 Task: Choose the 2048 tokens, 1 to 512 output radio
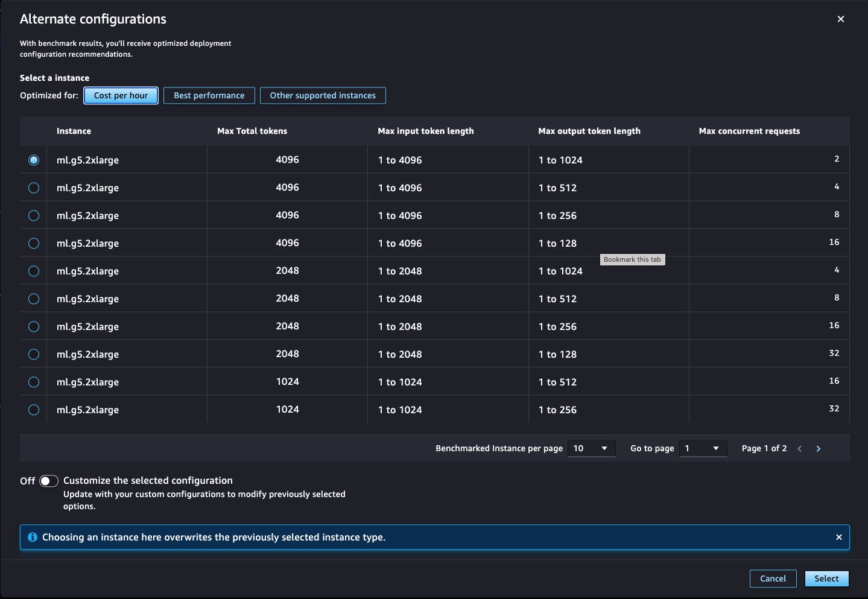pyautogui.click(x=34, y=299)
